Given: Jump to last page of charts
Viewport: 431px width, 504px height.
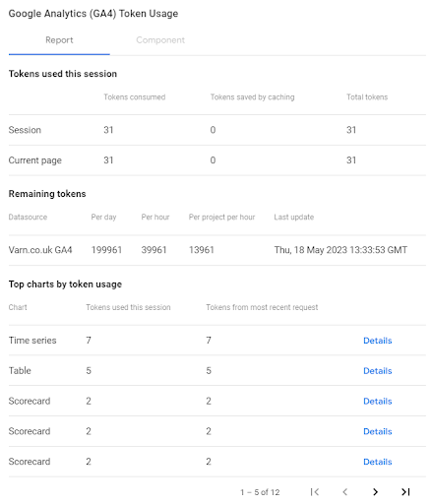Looking at the screenshot, I should point(405,491).
